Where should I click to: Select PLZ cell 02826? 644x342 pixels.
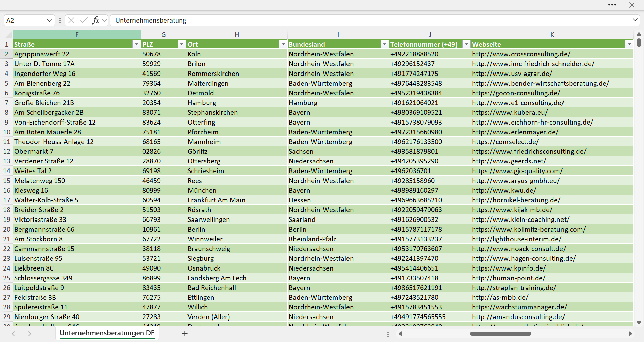tap(164, 151)
